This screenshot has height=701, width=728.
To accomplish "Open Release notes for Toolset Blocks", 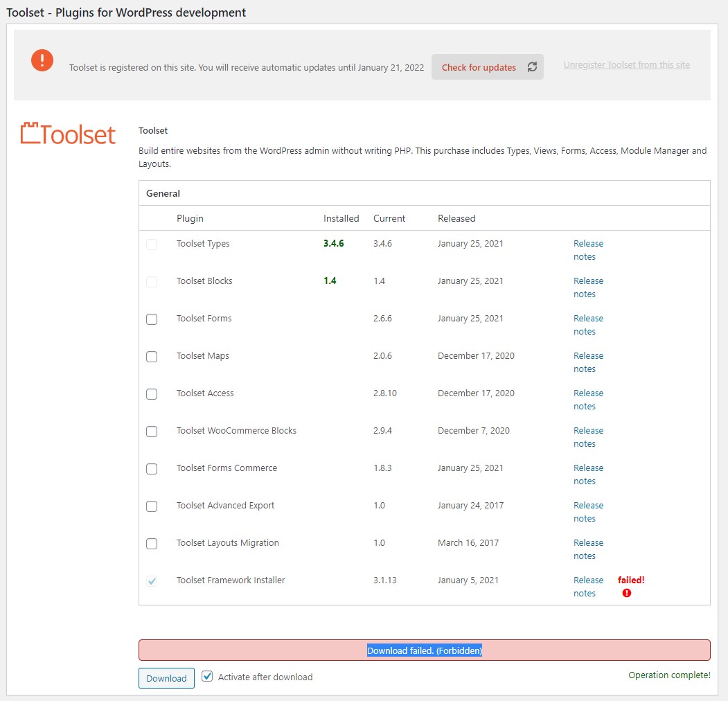I will (588, 287).
